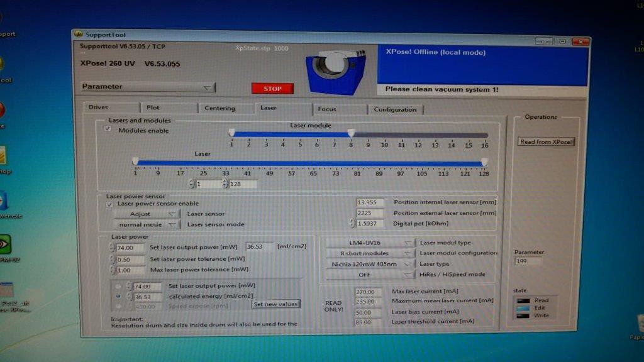Click the Set new values button
The height and width of the screenshot is (362, 644).
(275, 304)
